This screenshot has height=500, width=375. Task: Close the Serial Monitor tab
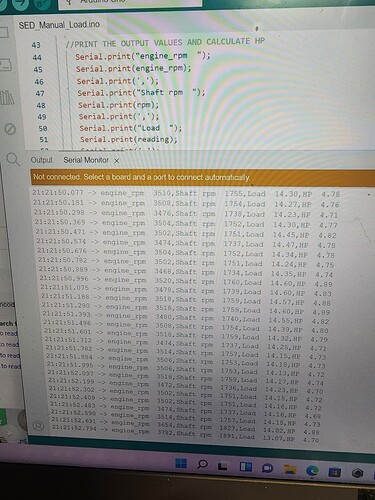[116, 161]
